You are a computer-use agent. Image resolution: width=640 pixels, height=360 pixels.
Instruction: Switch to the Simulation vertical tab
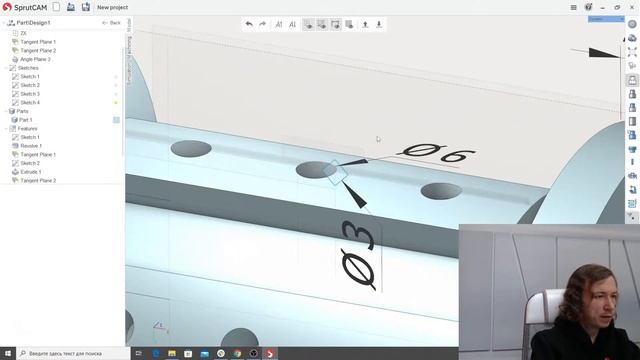tap(129, 74)
